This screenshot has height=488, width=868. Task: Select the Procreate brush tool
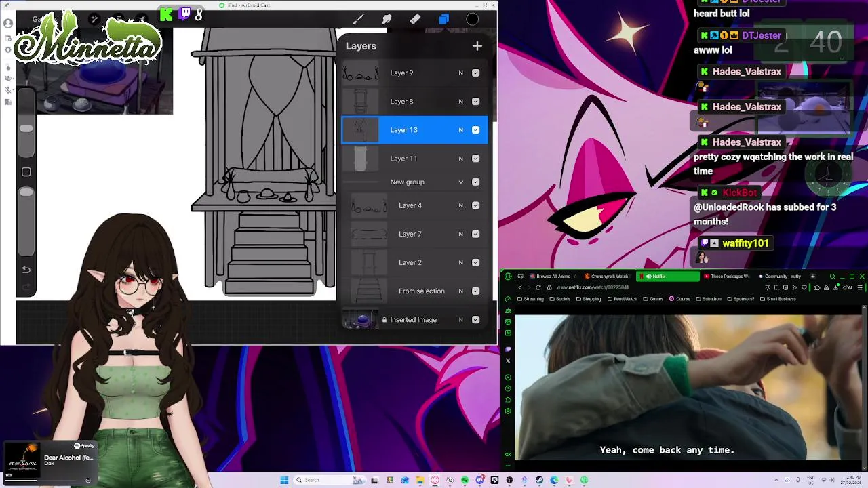[358, 19]
